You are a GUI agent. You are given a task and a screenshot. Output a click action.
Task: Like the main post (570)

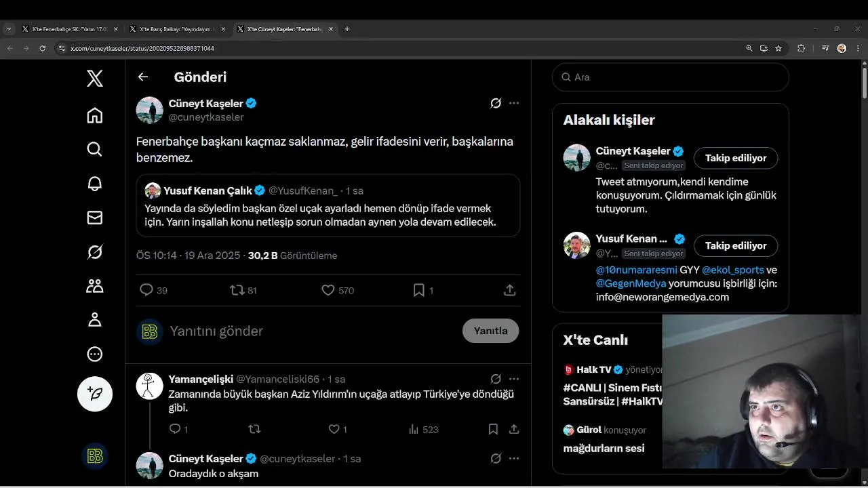338,290
